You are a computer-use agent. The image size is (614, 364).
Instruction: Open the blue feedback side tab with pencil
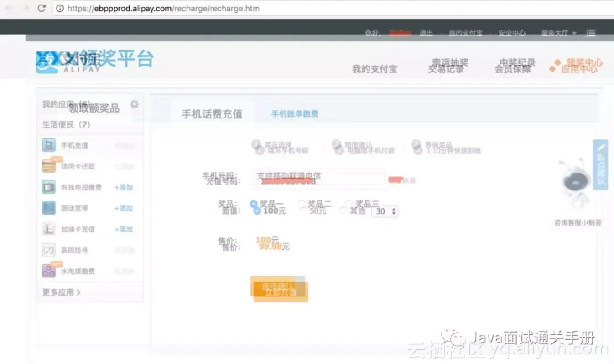tap(601, 164)
